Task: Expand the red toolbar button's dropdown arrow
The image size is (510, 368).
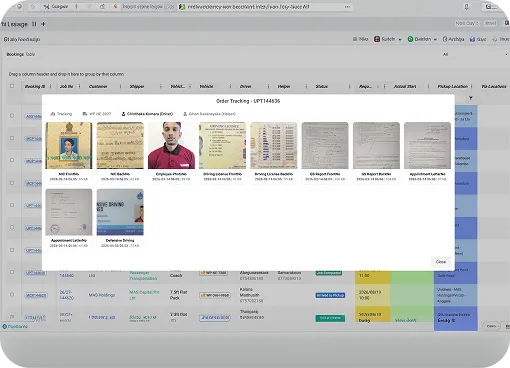Action: coord(400,39)
